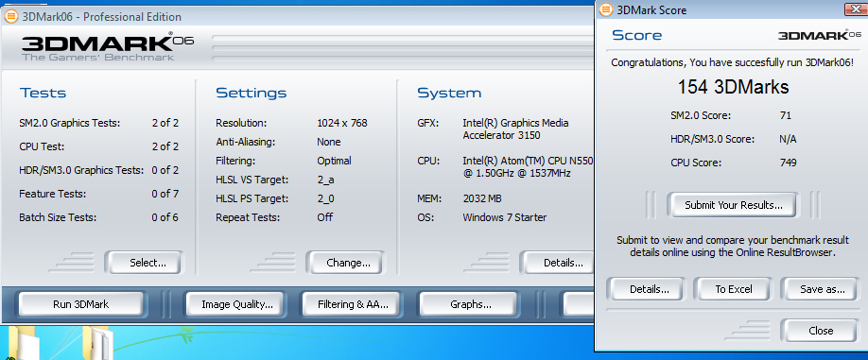Screen dimensions: 868x360
Task: Close the 3DMark Score window with red X
Action: 857,9
